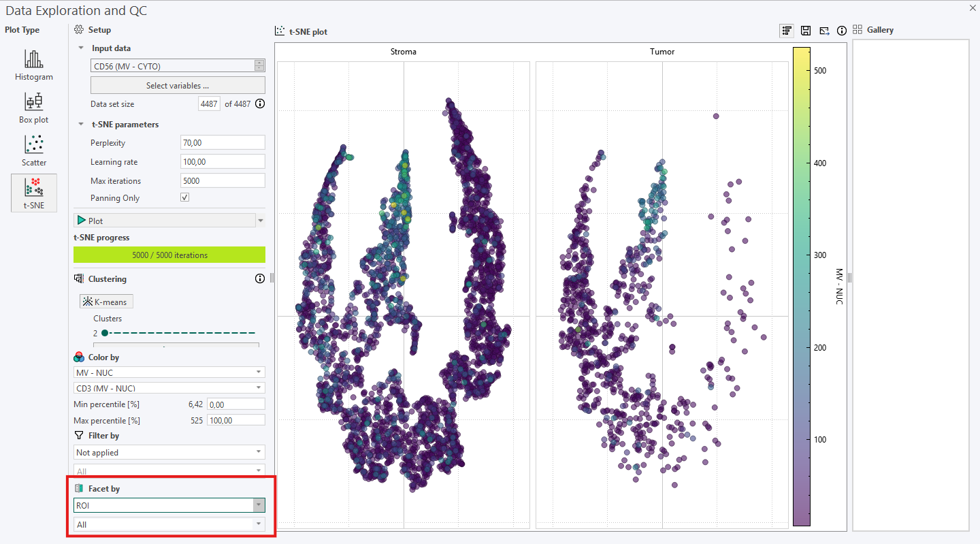Image resolution: width=980 pixels, height=544 pixels.
Task: Open the plot legend settings
Action: [x=786, y=31]
